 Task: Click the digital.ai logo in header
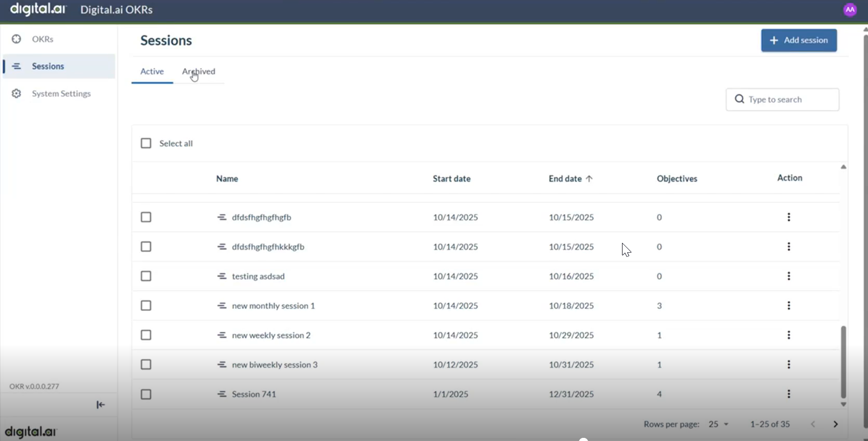click(38, 9)
